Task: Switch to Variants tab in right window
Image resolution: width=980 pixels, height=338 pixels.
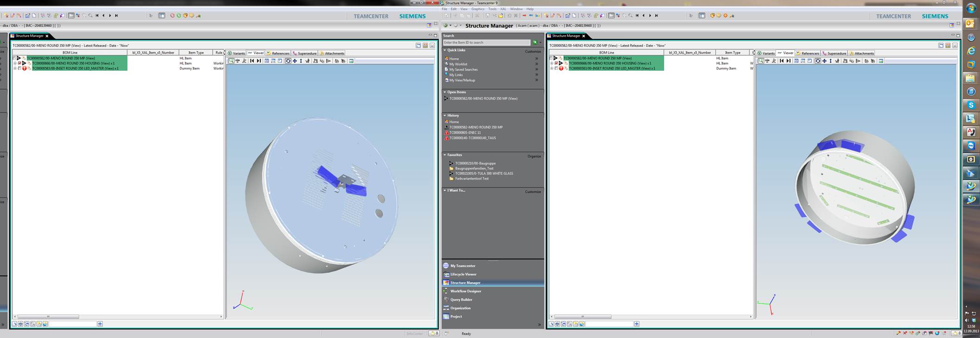Action: click(x=766, y=53)
